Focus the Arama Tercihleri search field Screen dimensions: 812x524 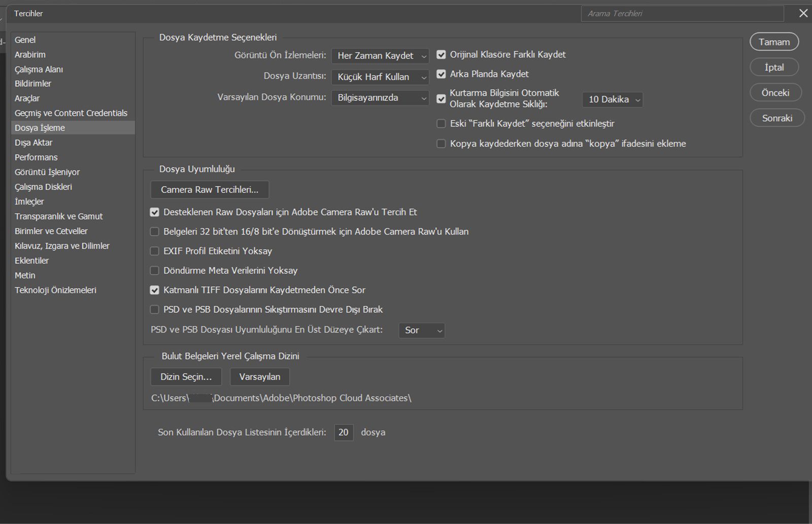click(x=683, y=14)
